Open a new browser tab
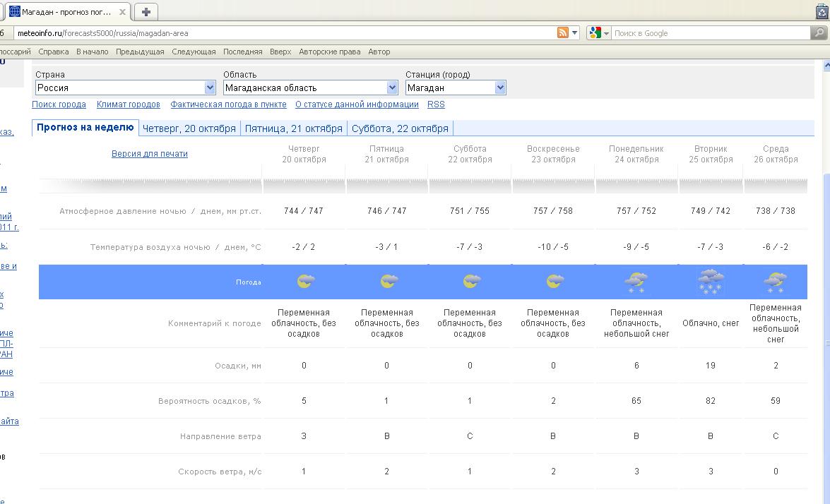 pyautogui.click(x=146, y=12)
